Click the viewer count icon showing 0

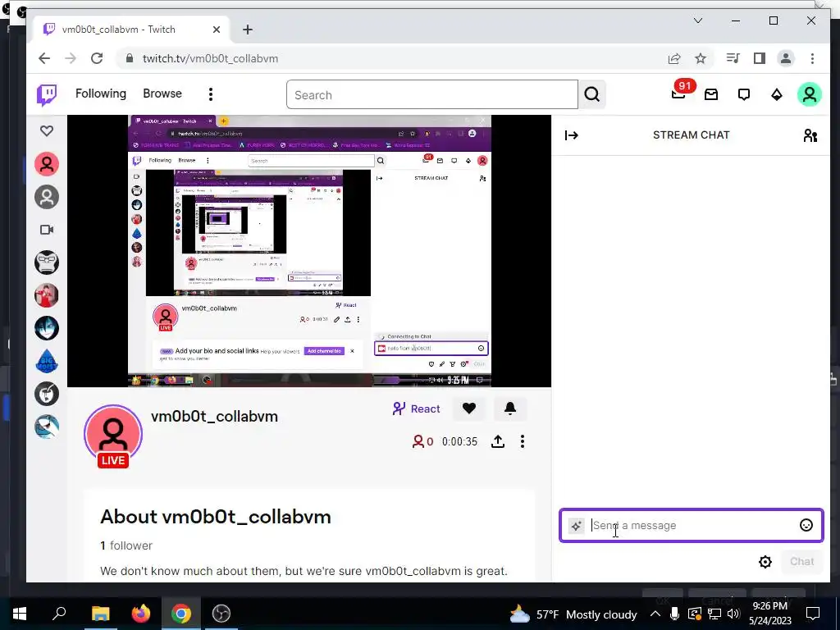(x=422, y=441)
